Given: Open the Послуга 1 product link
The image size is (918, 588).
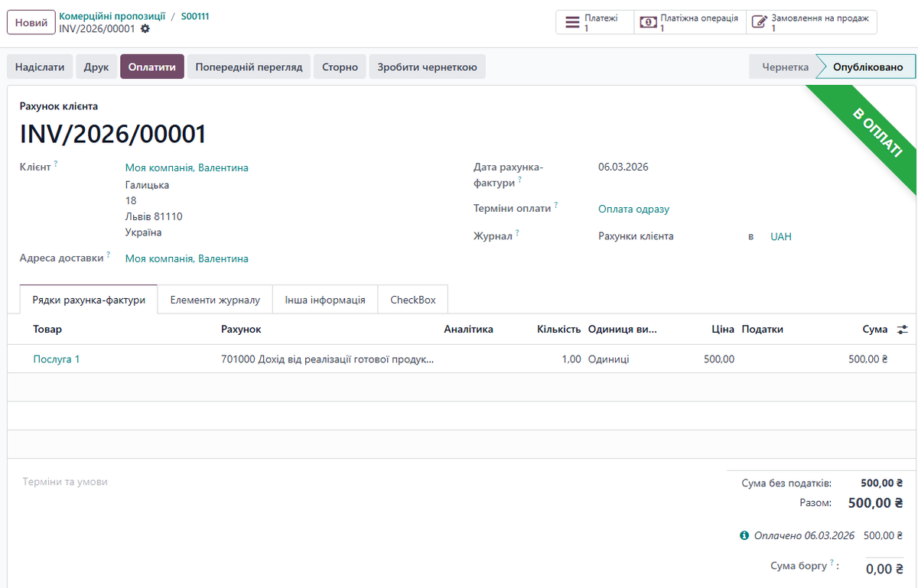Looking at the screenshot, I should (x=57, y=359).
